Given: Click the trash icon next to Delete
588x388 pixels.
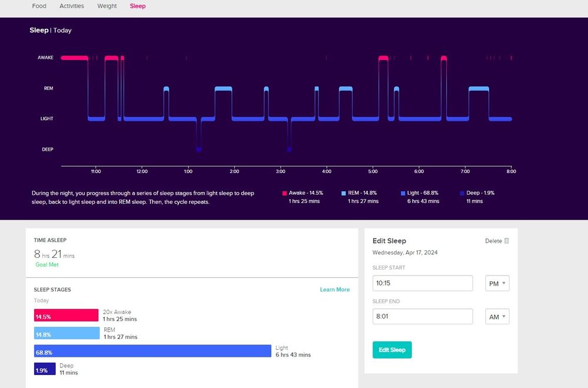Looking at the screenshot, I should [507, 241].
